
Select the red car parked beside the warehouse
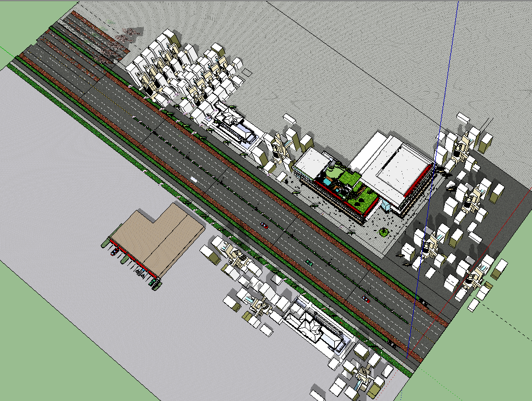pyautogui.click(x=115, y=252)
